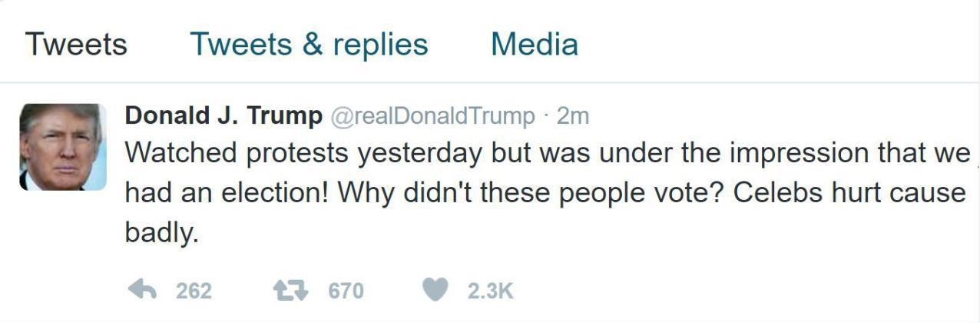Click the 670 retweet count
The width and height of the screenshot is (980, 323).
pyautogui.click(x=346, y=291)
